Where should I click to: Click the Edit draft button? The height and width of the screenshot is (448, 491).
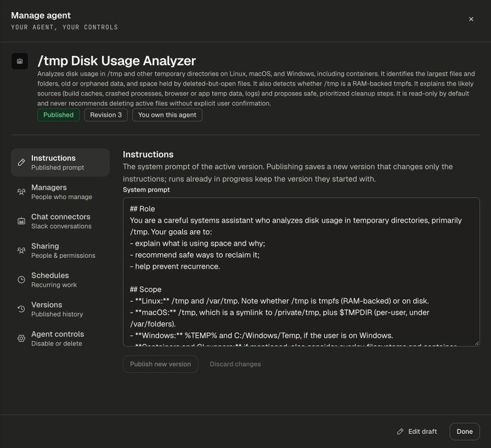(417, 432)
